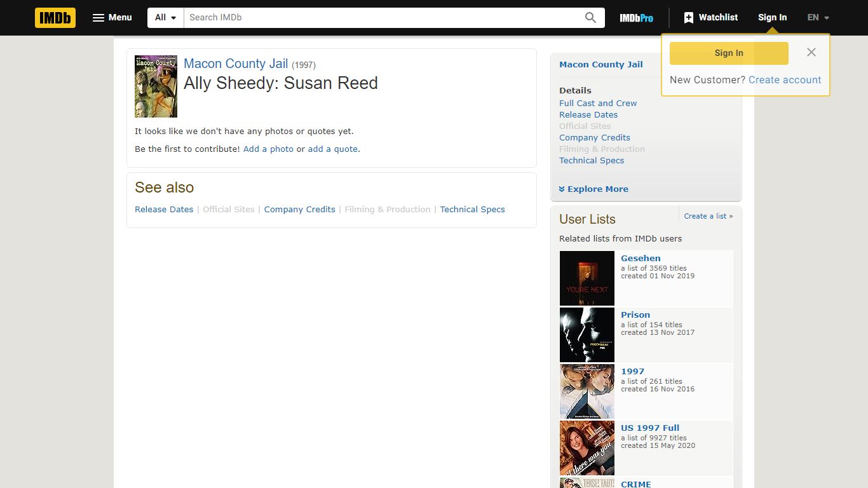Select Create a list link
The image size is (868, 488).
pyautogui.click(x=709, y=216)
